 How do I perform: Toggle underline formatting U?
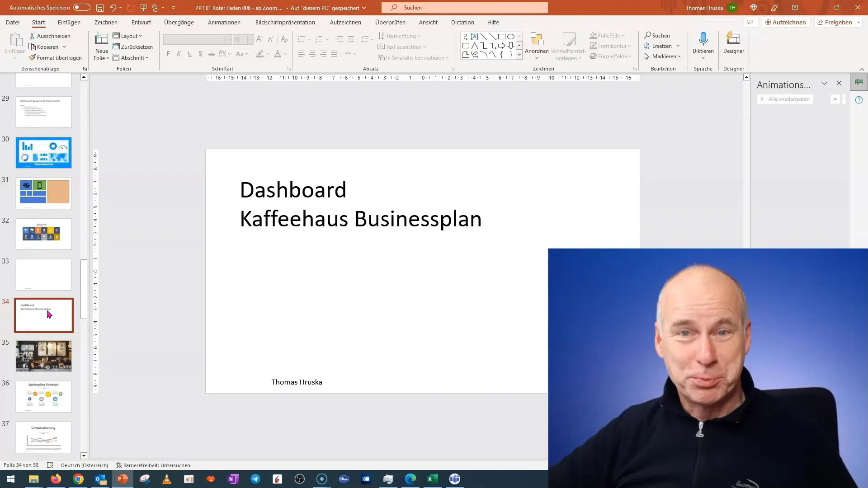[189, 54]
